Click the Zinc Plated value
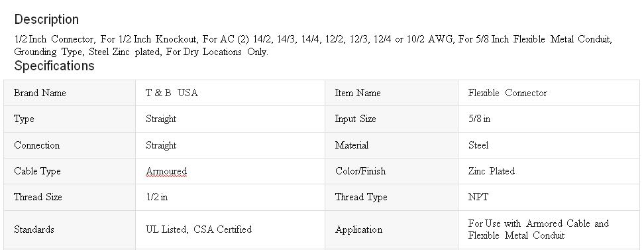The height and width of the screenshot is (250, 644). pos(491,171)
